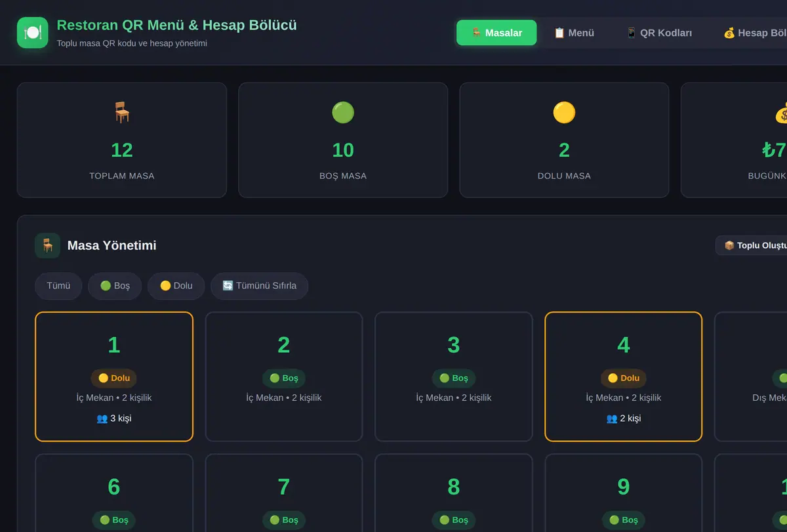Go to the QR Kodları tab
Image resolution: width=787 pixels, height=532 pixels.
658,33
